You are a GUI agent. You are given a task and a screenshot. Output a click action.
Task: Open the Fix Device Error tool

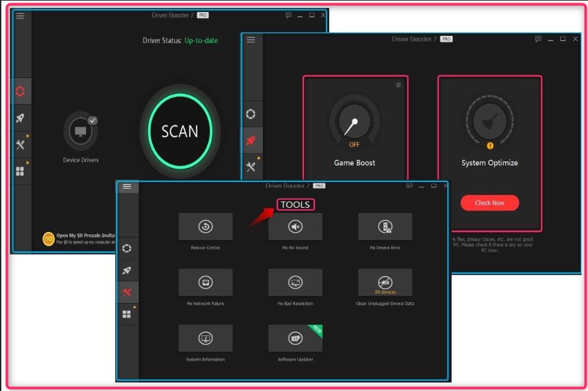click(x=385, y=226)
